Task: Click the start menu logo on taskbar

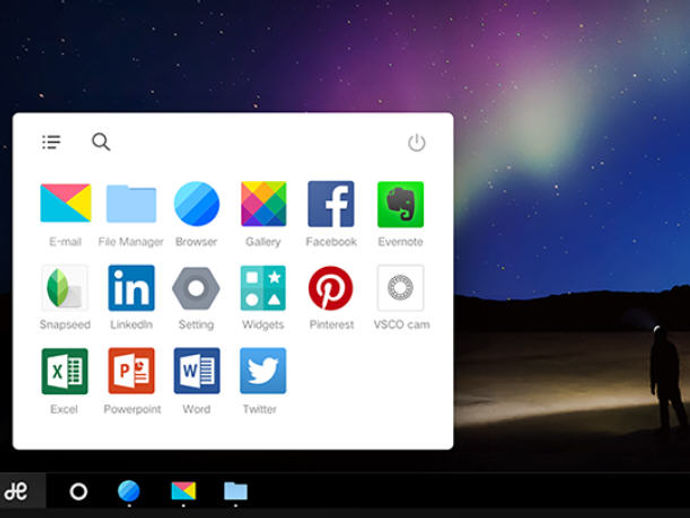Action: pos(16,491)
